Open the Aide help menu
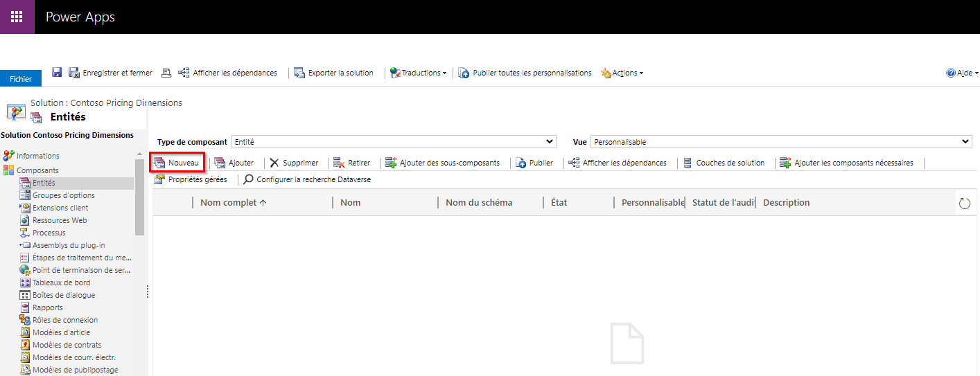 pyautogui.click(x=962, y=73)
